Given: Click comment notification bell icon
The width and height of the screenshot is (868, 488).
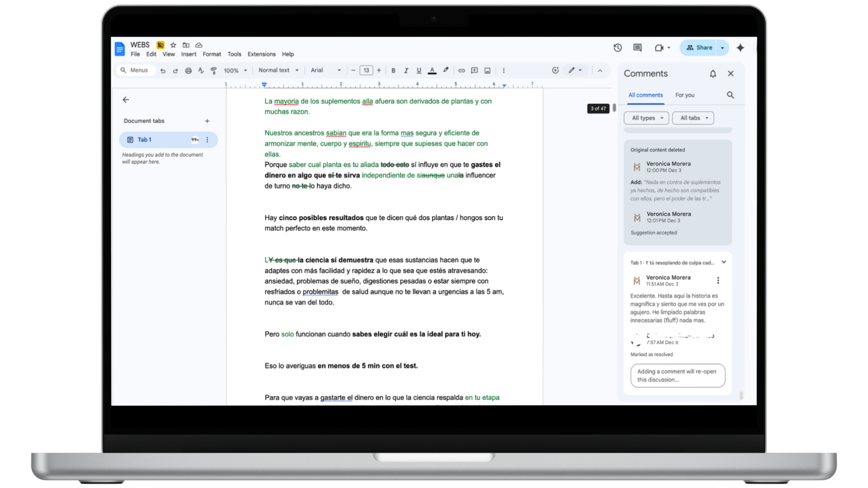Looking at the screenshot, I should (x=712, y=74).
